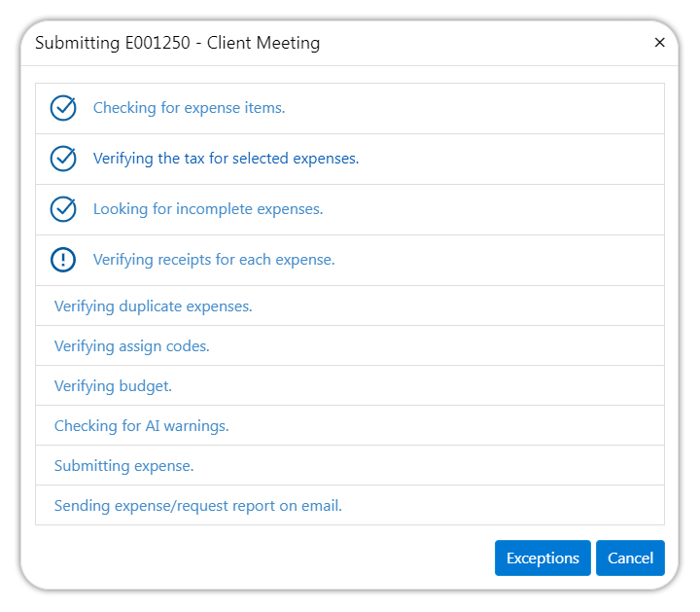Close the Submitting dialog with the X
This screenshot has height=612, width=700.
pyautogui.click(x=659, y=43)
